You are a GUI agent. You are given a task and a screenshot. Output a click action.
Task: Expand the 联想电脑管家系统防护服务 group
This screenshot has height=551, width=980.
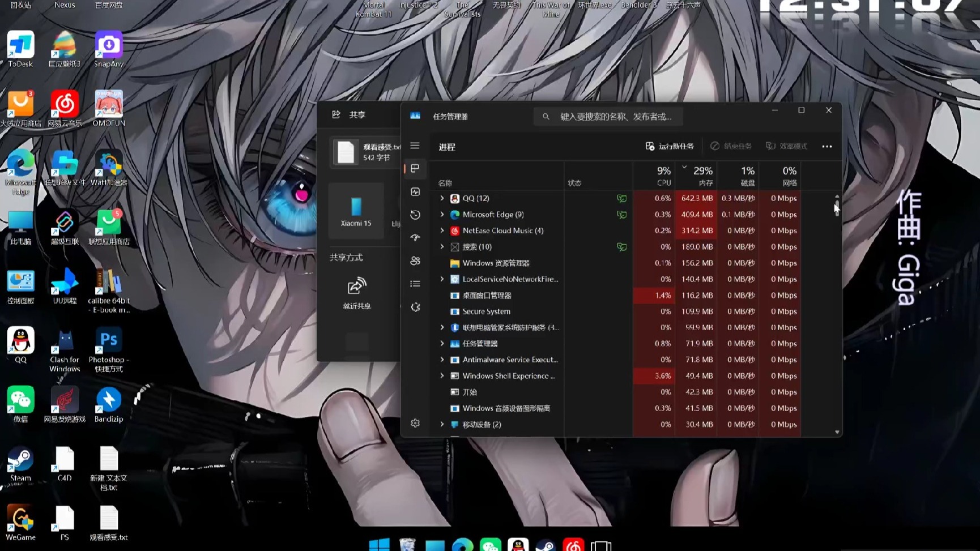tap(442, 327)
